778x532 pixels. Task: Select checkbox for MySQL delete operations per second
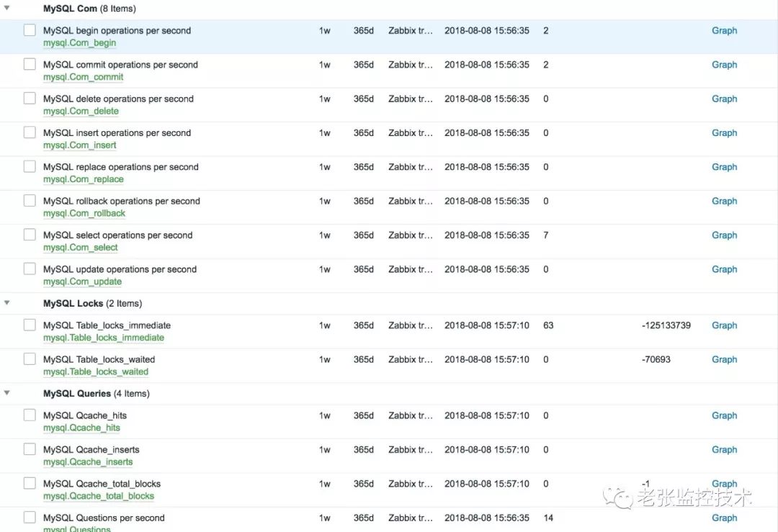pyautogui.click(x=30, y=99)
